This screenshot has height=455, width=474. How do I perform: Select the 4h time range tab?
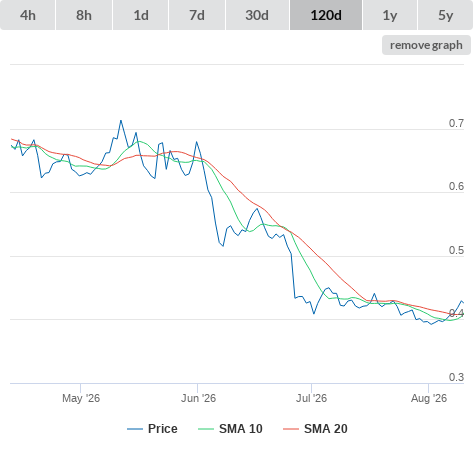(x=28, y=15)
